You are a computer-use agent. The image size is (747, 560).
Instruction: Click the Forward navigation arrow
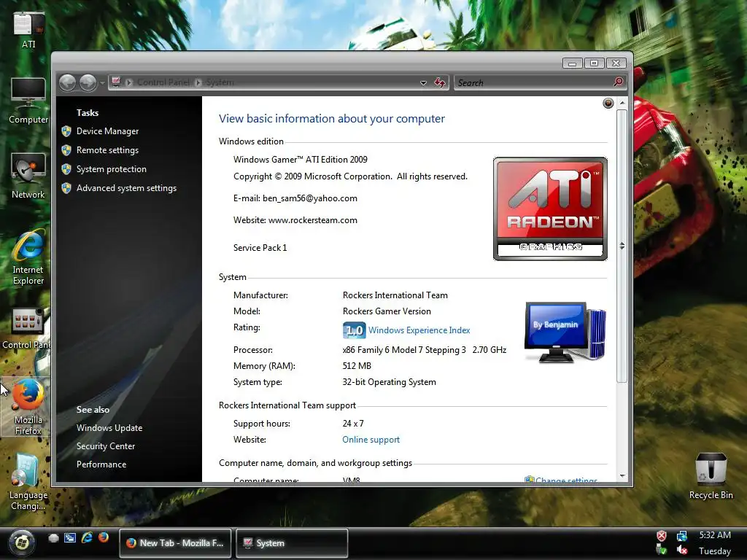tap(88, 82)
